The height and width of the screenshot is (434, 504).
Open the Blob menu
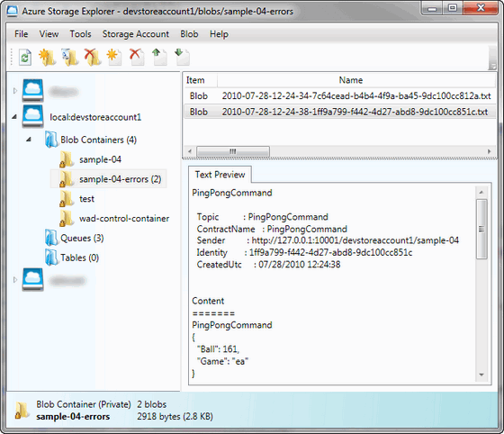(189, 33)
